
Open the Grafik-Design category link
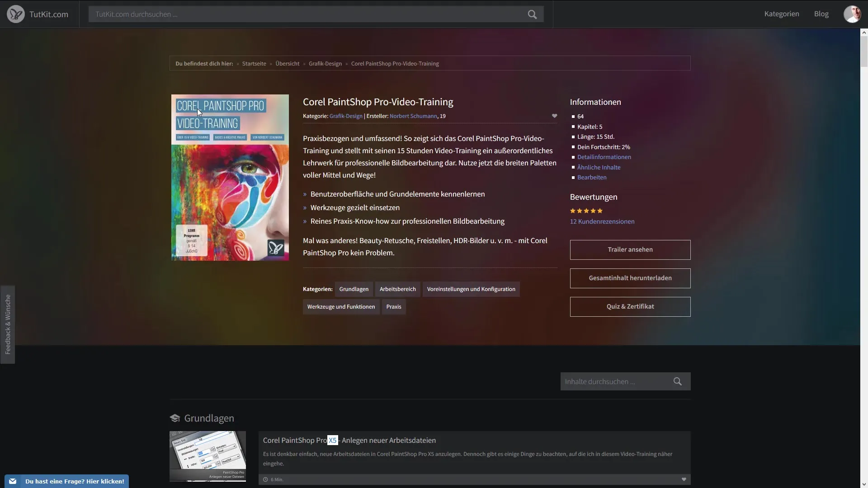pos(346,116)
